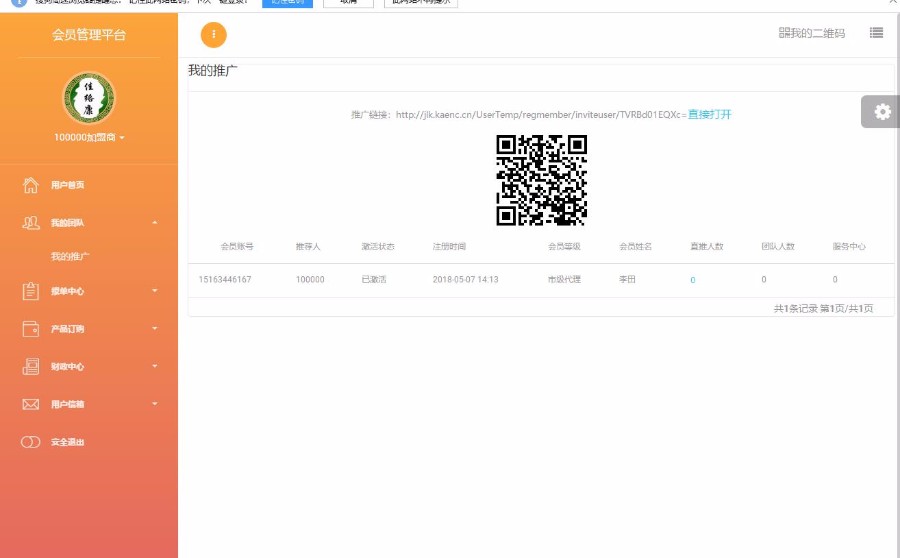Collapse the 我的团队 menu arrow
900x558 pixels.
(x=154, y=223)
